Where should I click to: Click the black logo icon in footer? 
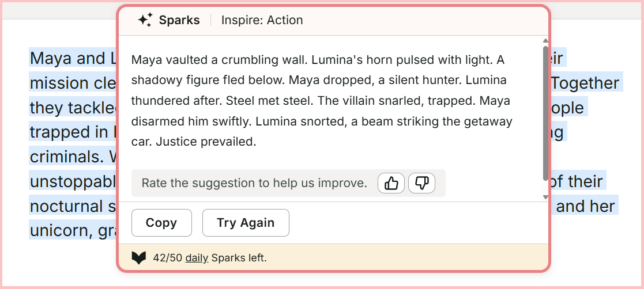click(x=139, y=258)
